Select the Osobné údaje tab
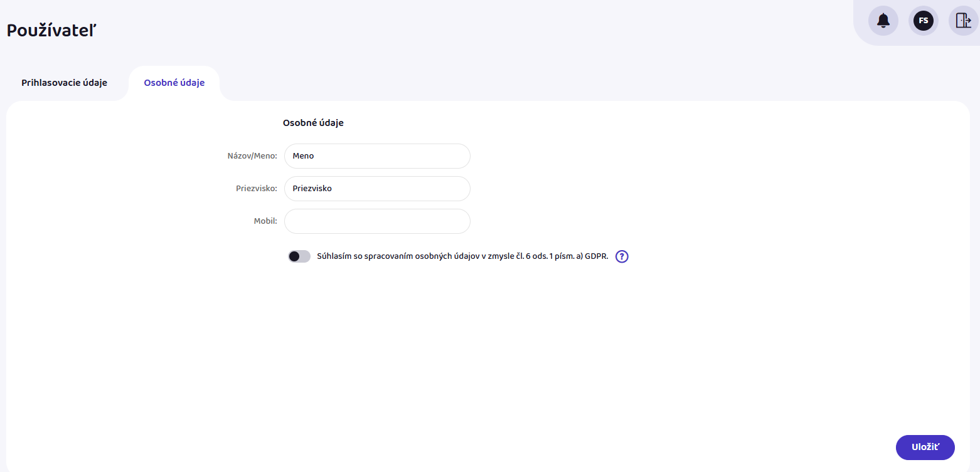 174,83
